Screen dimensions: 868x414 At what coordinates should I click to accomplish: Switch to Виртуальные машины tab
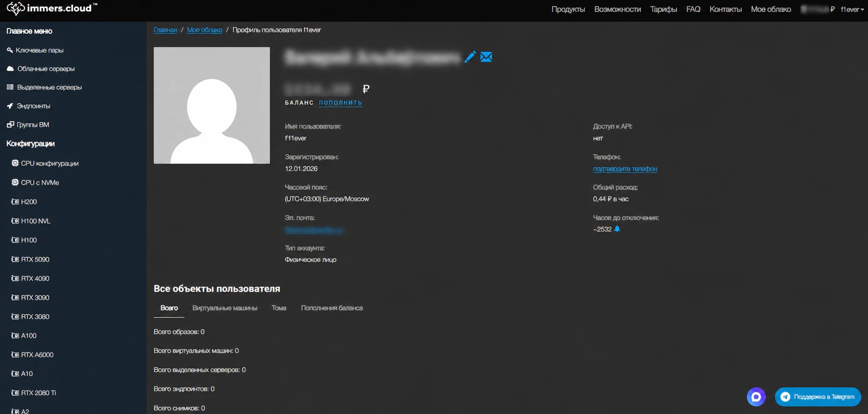[x=225, y=308]
